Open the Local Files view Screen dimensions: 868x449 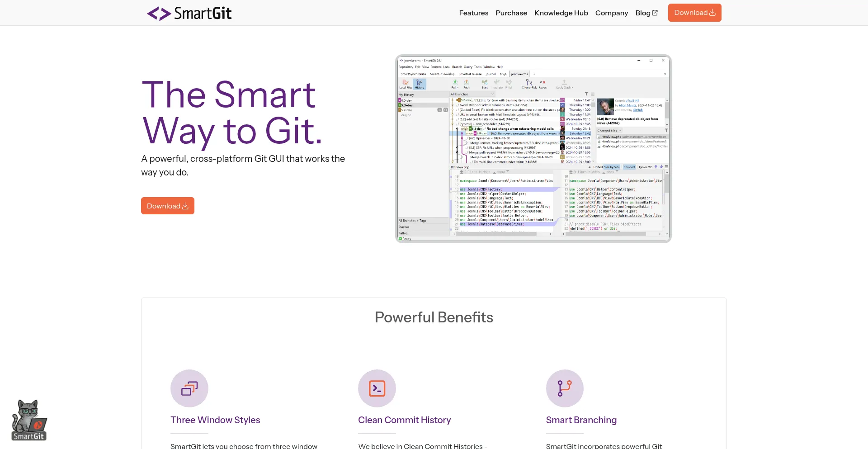(x=406, y=85)
